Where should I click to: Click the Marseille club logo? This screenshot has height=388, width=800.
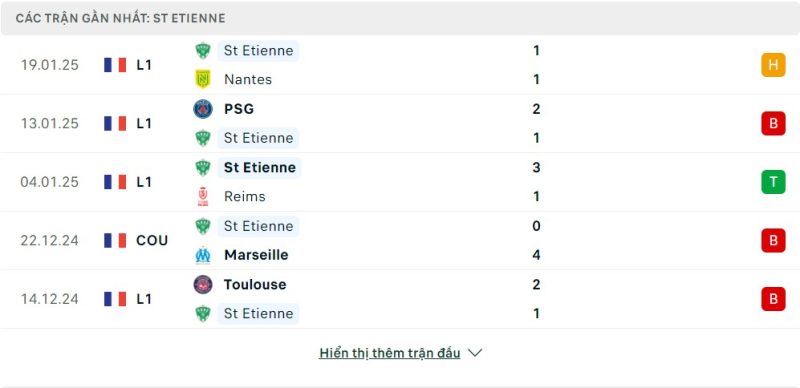tap(203, 255)
